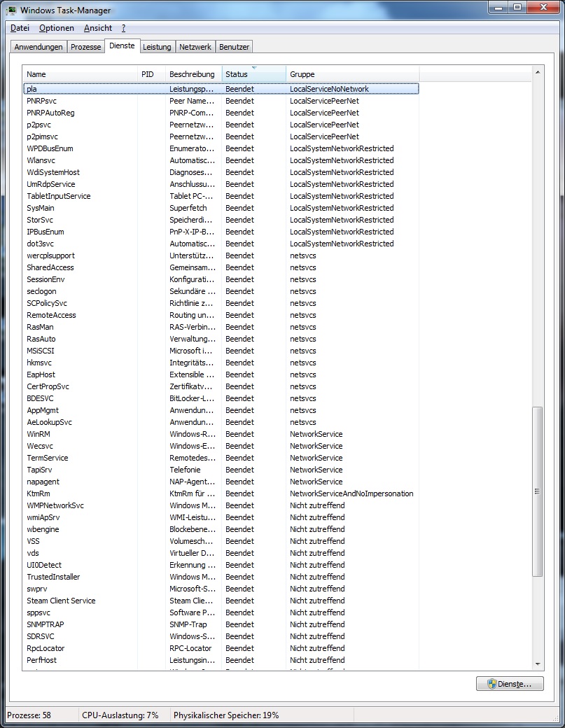Click the Dienste... button
Image resolution: width=565 pixels, height=728 pixels.
(x=510, y=684)
